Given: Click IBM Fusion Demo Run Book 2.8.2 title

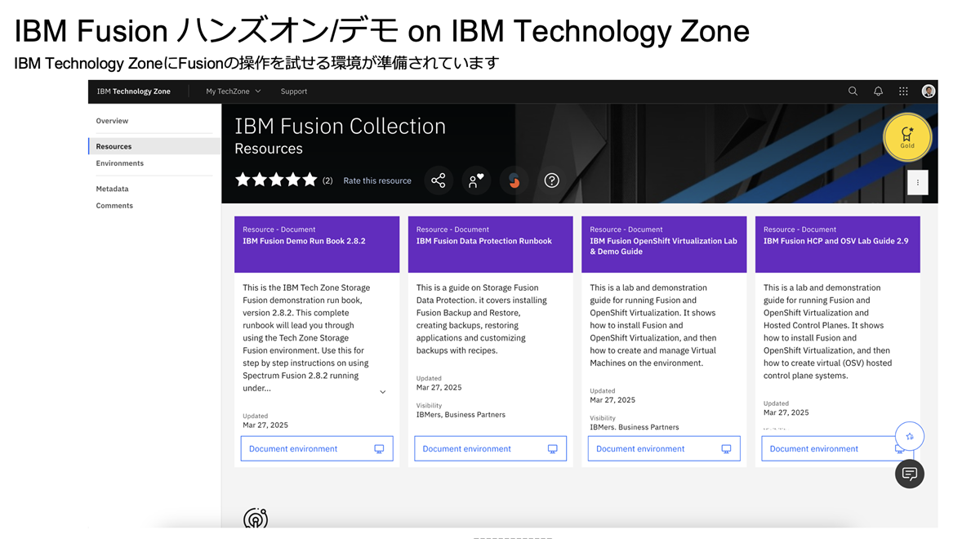Looking at the screenshot, I should [x=304, y=241].
